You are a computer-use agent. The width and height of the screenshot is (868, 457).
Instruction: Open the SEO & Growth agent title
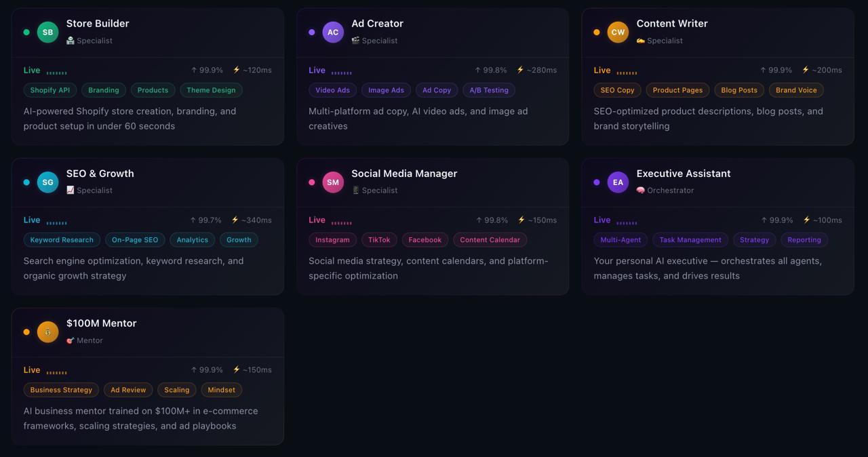pos(100,174)
